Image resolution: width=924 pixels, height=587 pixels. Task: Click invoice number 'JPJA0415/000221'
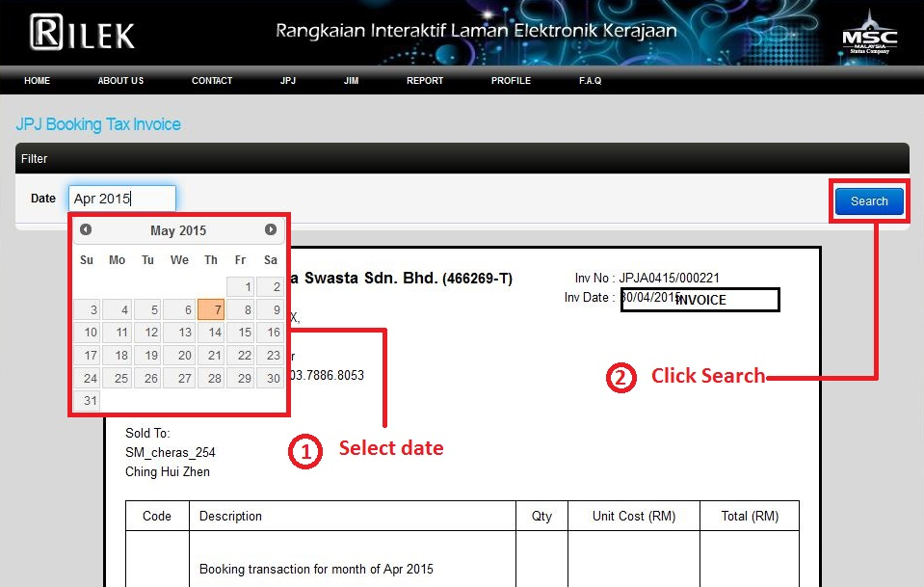tap(669, 279)
